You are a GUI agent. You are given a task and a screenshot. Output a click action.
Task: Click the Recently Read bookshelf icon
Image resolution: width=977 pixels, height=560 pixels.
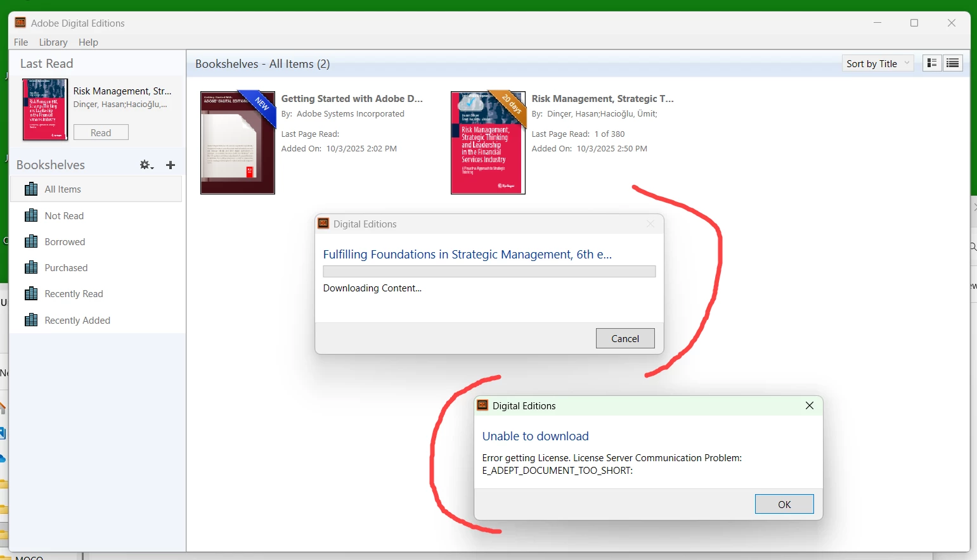(x=31, y=293)
